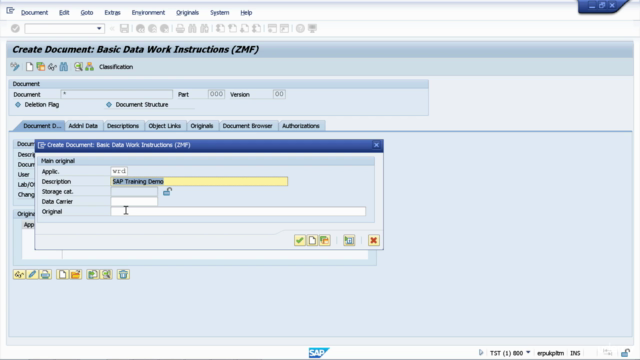Click the padlock icon next to Storage cat.
This screenshot has height=360, width=640.
[x=167, y=191]
